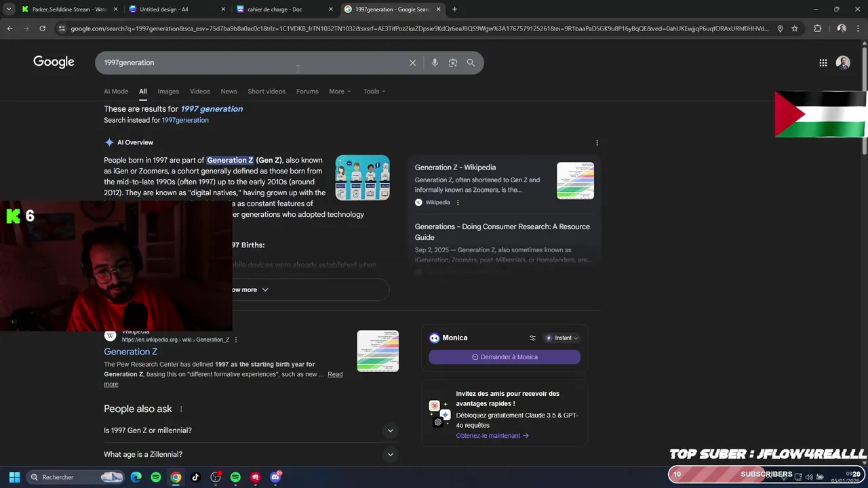
Task: Switch to Videos results
Action: click(x=199, y=91)
